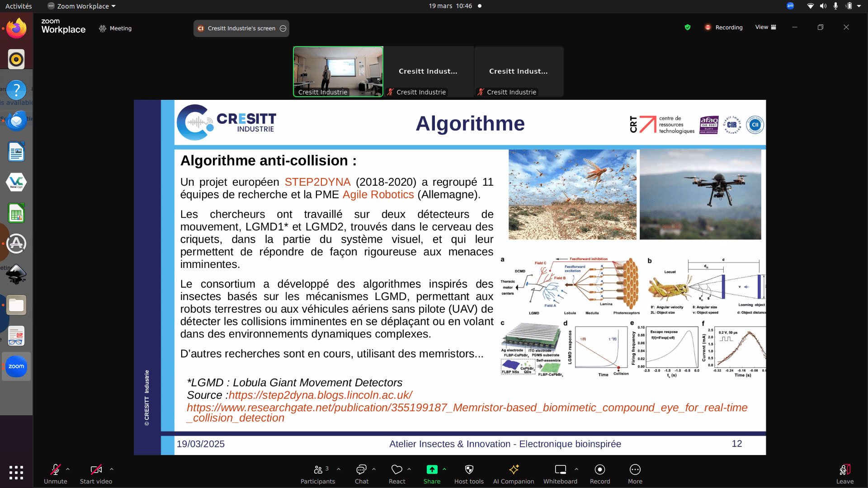Screen dimensions: 868x488
Task: Expand audio options arrow beside Unmute
Action: (68, 469)
